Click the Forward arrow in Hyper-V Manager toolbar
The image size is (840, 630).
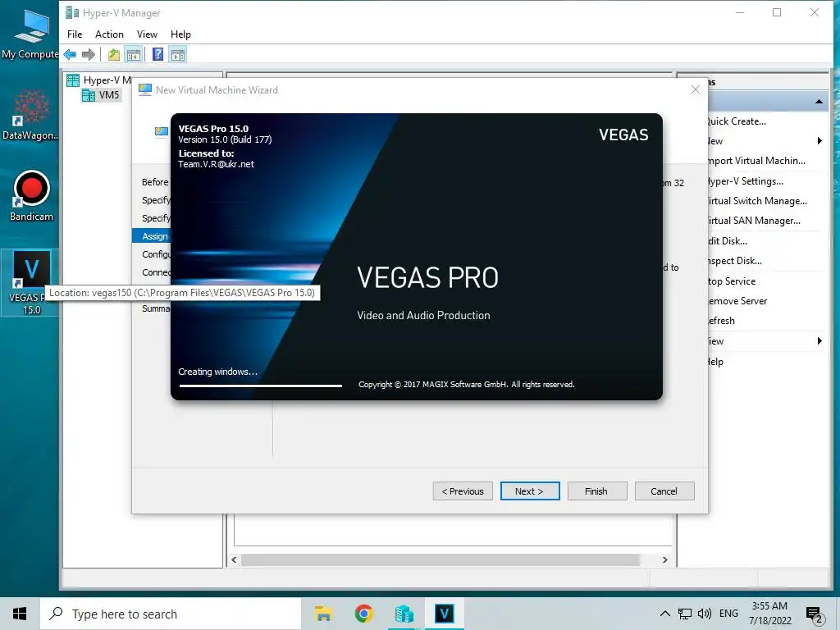[x=89, y=54]
